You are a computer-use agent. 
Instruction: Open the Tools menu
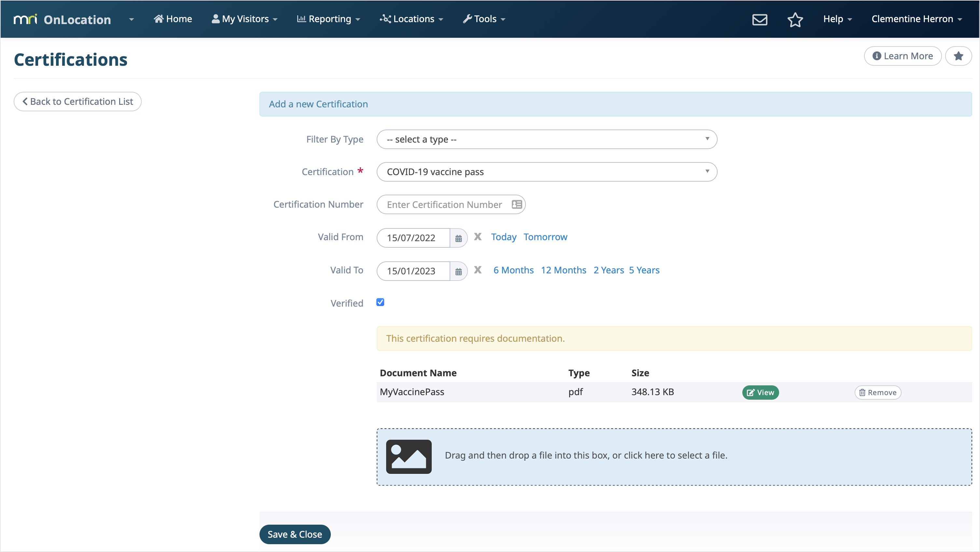484,19
